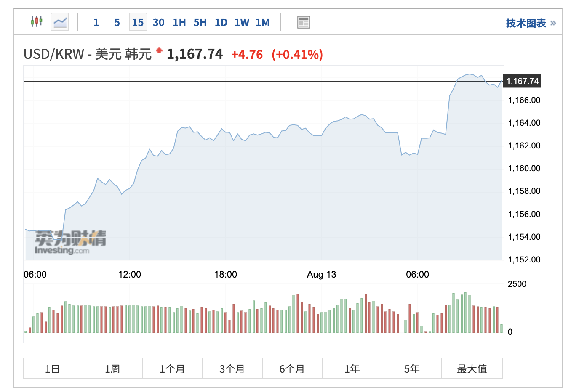
Task: Choose the 30-minute interval
Action: (x=158, y=23)
